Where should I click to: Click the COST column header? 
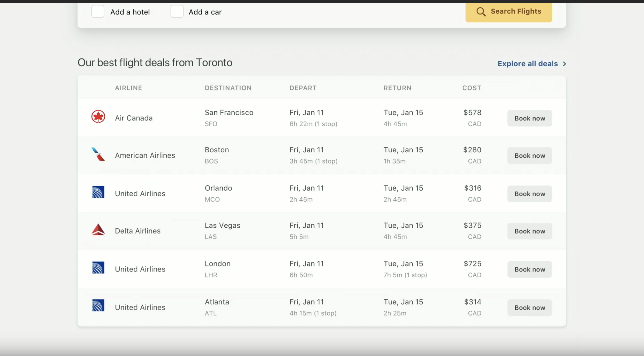pos(472,88)
